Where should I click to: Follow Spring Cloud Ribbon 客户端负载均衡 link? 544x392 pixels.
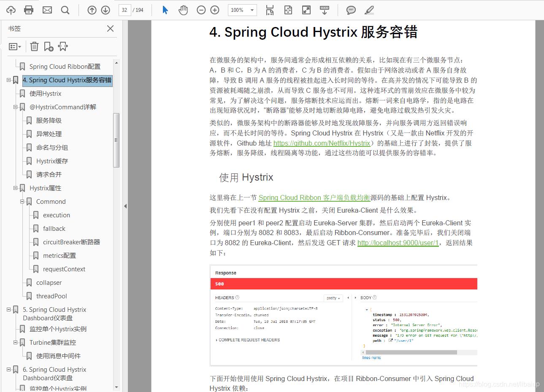pos(314,197)
